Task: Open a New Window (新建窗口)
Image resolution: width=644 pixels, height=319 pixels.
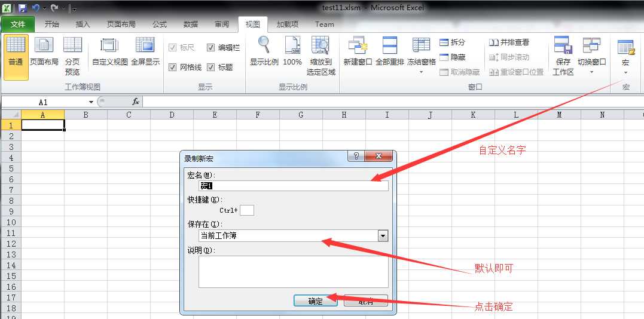Action: [x=358, y=52]
